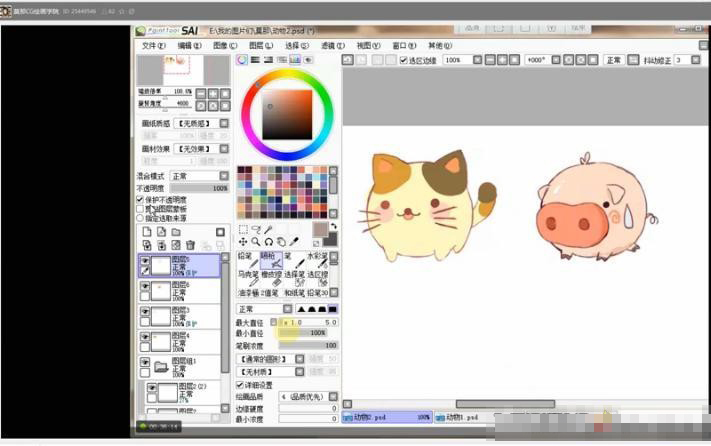Select the lasso selection tool

256,229
